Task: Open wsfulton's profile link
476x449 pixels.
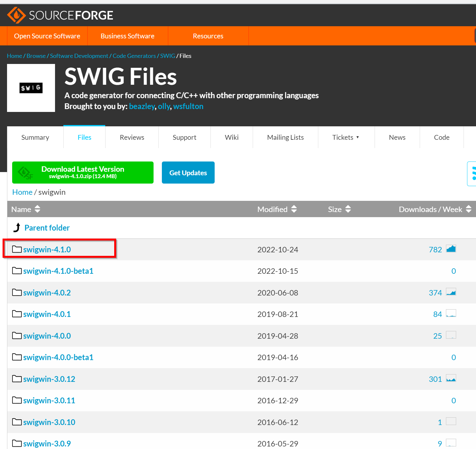Action: (x=188, y=106)
